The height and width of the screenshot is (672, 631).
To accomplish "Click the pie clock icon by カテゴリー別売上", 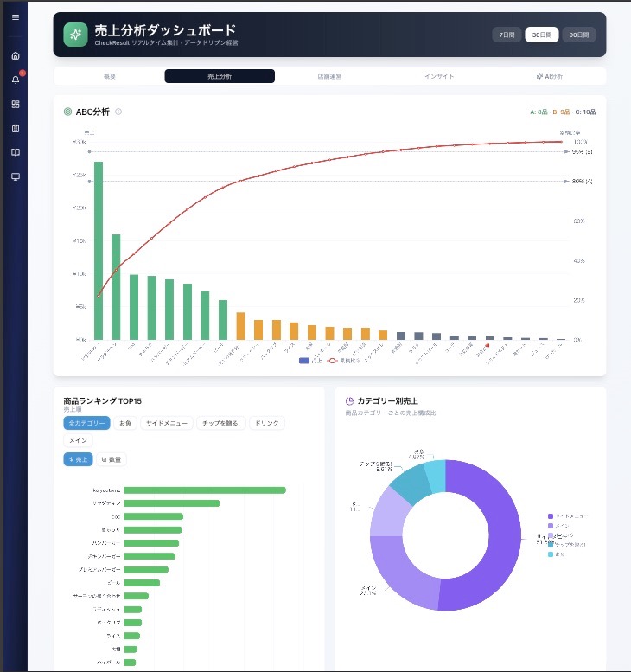I will [349, 401].
